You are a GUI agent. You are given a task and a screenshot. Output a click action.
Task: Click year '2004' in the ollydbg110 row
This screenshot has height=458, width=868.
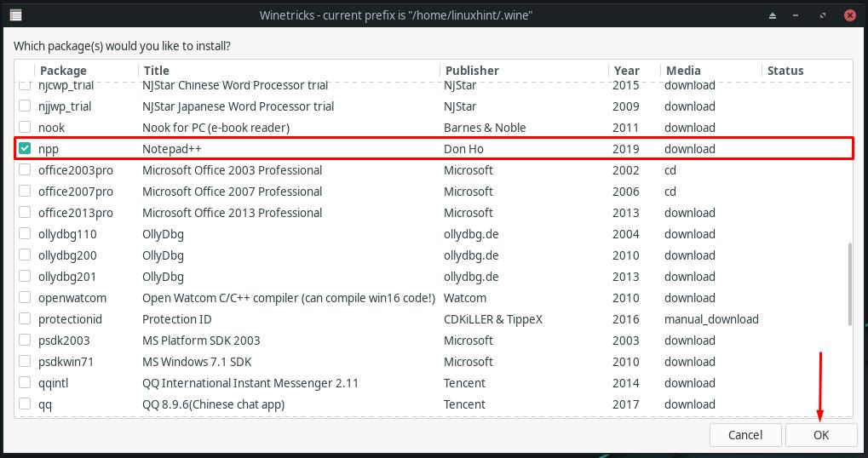pyautogui.click(x=625, y=234)
